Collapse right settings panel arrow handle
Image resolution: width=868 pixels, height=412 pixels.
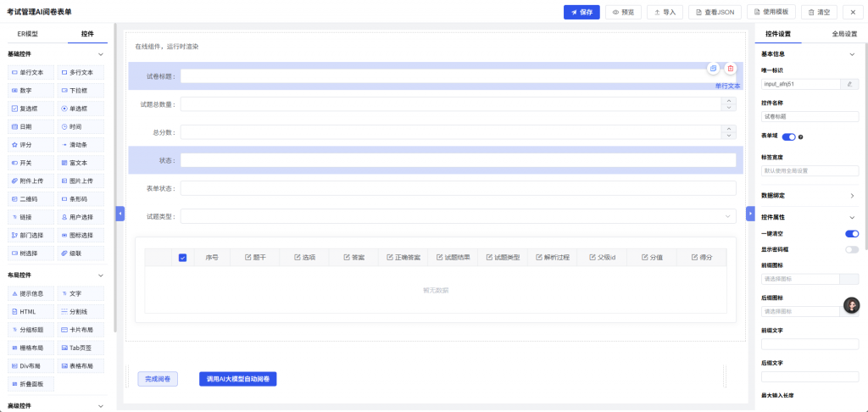[x=750, y=213]
